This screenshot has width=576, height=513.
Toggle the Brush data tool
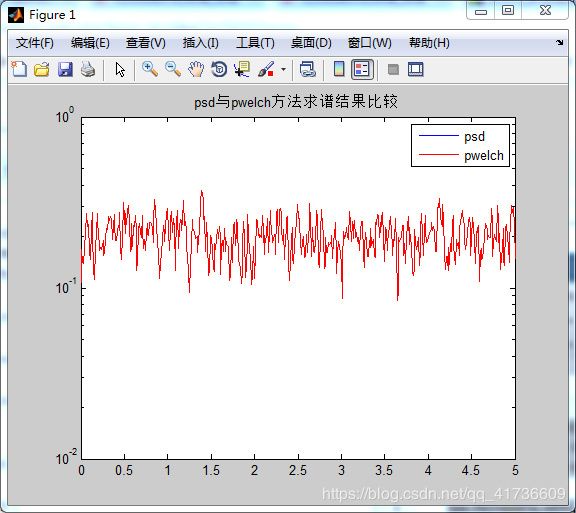point(266,69)
